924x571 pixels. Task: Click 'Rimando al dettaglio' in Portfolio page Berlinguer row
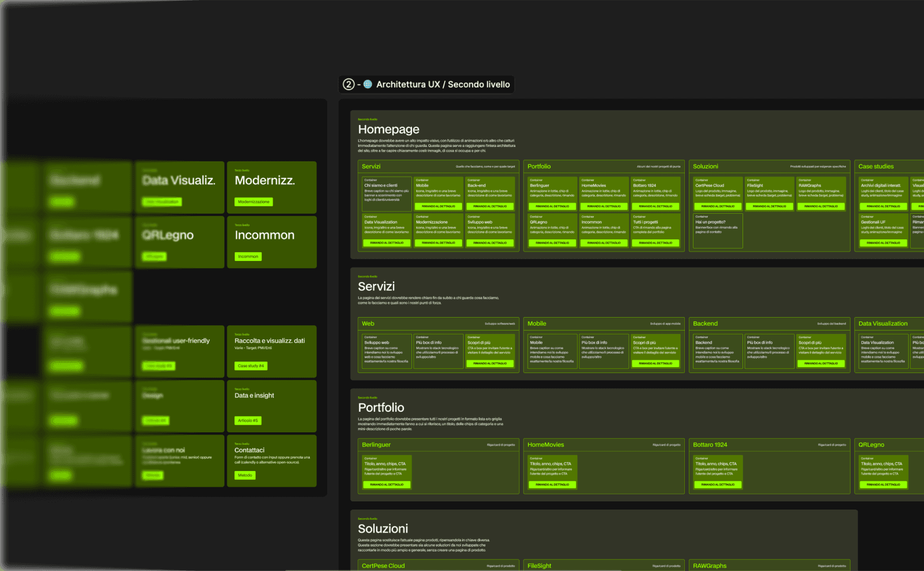pyautogui.click(x=387, y=485)
